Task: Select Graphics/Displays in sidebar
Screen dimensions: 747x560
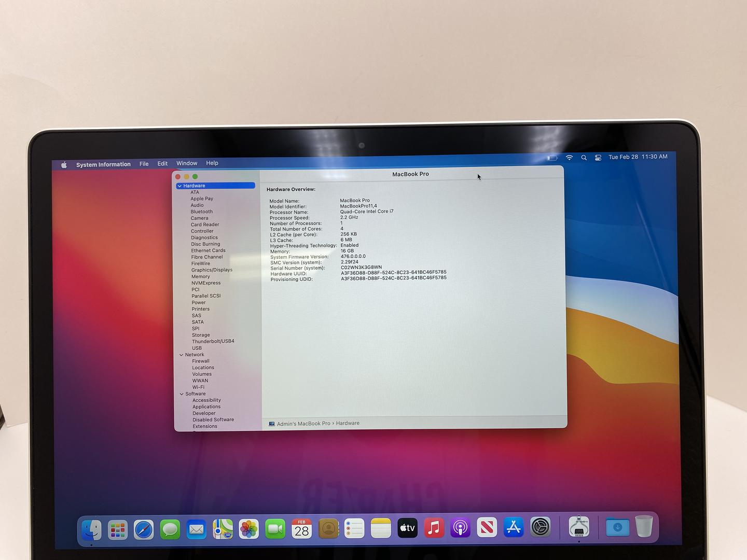Action: [212, 270]
